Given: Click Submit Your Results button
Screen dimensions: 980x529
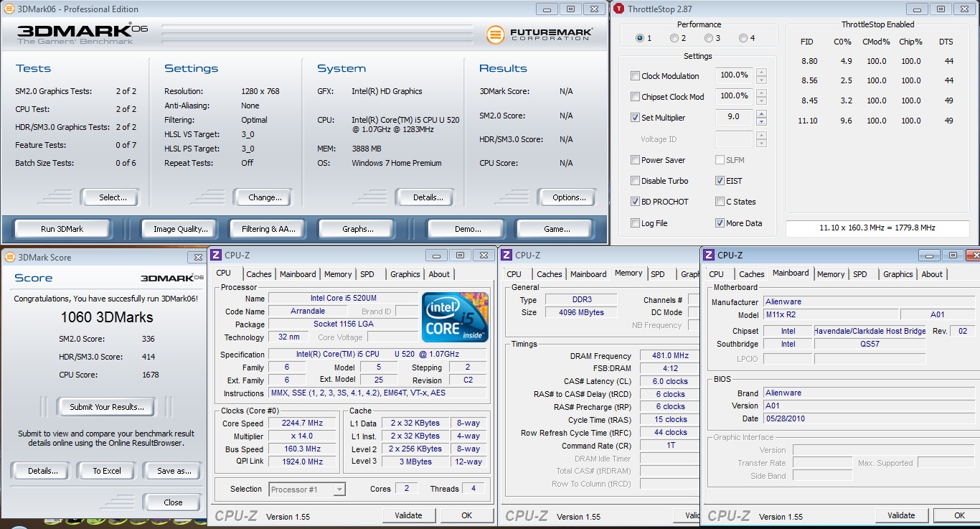Looking at the screenshot, I should 107,407.
